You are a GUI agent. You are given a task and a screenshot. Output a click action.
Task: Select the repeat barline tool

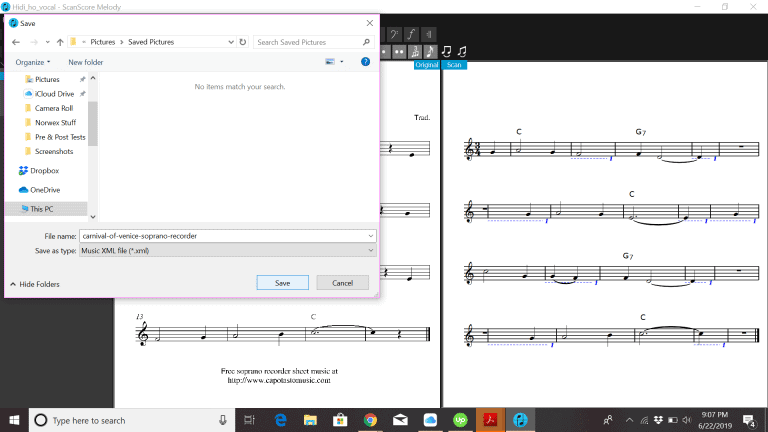pyautogui.click(x=429, y=34)
